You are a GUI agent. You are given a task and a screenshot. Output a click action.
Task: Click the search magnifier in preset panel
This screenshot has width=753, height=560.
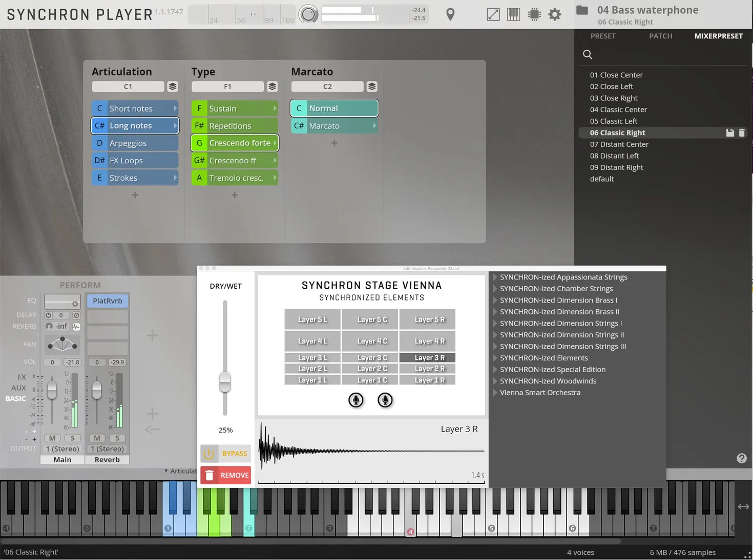click(588, 54)
